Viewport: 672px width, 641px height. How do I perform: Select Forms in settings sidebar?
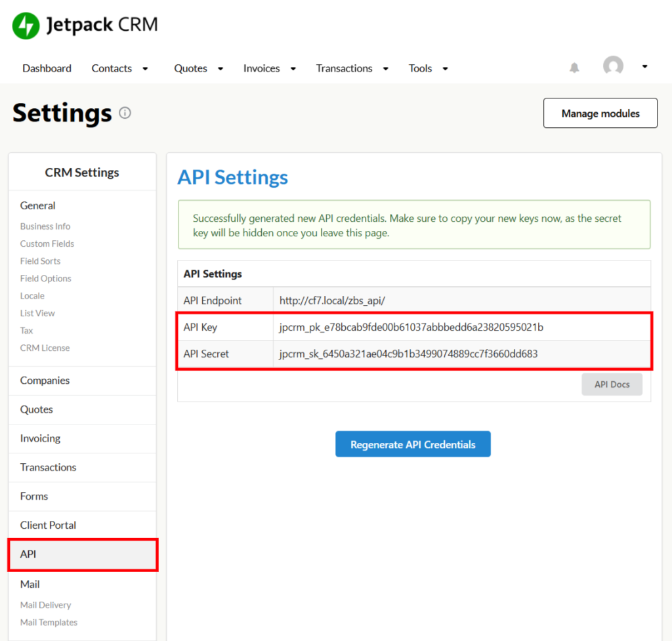pos(82,496)
